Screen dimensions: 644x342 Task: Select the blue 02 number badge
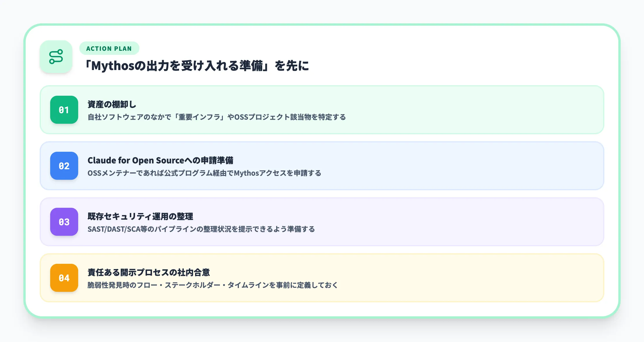(64, 166)
